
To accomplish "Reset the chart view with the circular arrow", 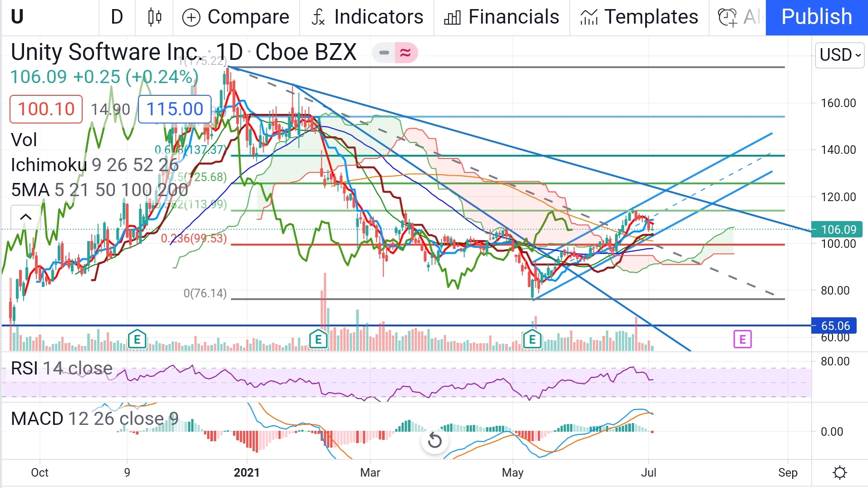I will 435,440.
